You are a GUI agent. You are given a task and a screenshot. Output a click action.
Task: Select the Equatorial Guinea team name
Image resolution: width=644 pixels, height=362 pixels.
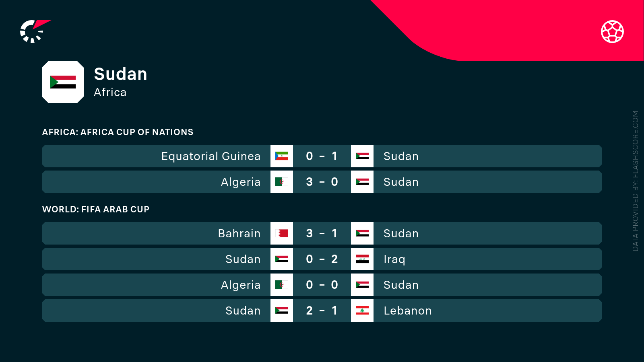point(211,156)
